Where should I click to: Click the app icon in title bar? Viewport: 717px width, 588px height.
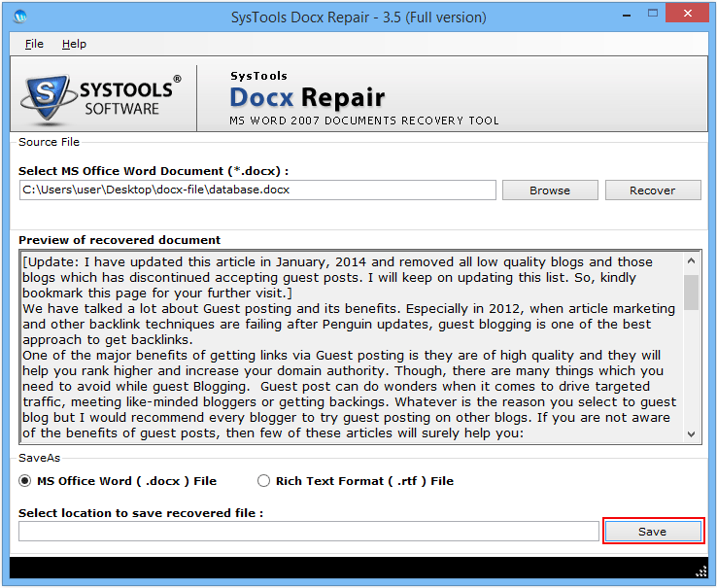click(x=20, y=17)
